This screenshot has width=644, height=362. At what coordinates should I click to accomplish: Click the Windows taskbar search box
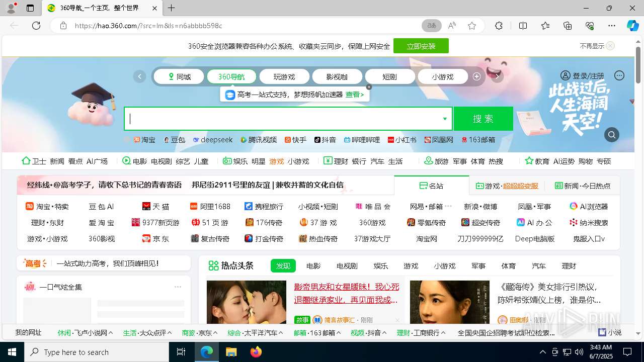click(97, 352)
